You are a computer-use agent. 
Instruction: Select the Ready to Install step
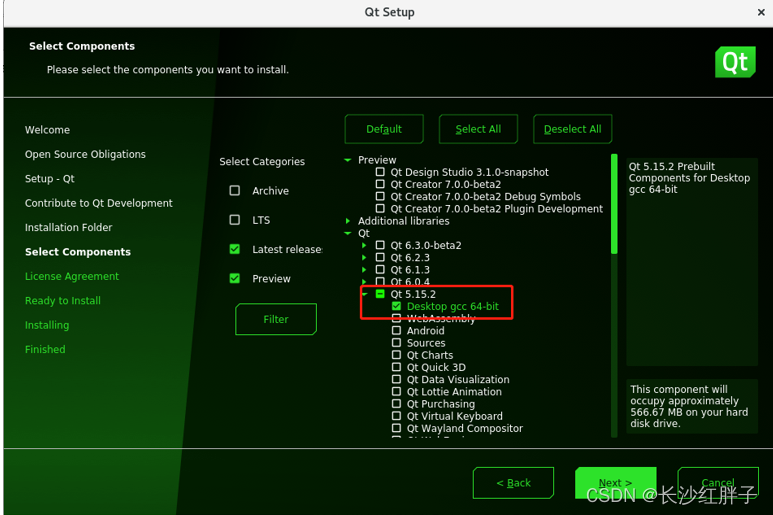(63, 301)
